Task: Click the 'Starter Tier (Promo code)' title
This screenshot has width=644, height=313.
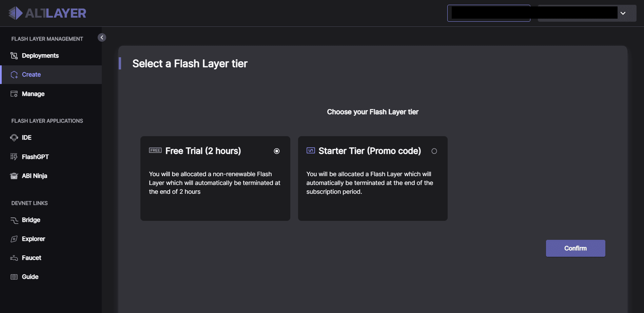Action: [x=370, y=151]
